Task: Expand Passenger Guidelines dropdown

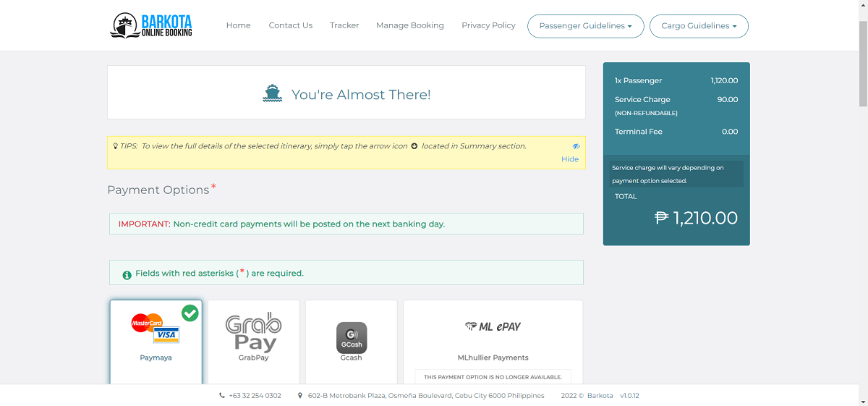Action: (x=586, y=26)
